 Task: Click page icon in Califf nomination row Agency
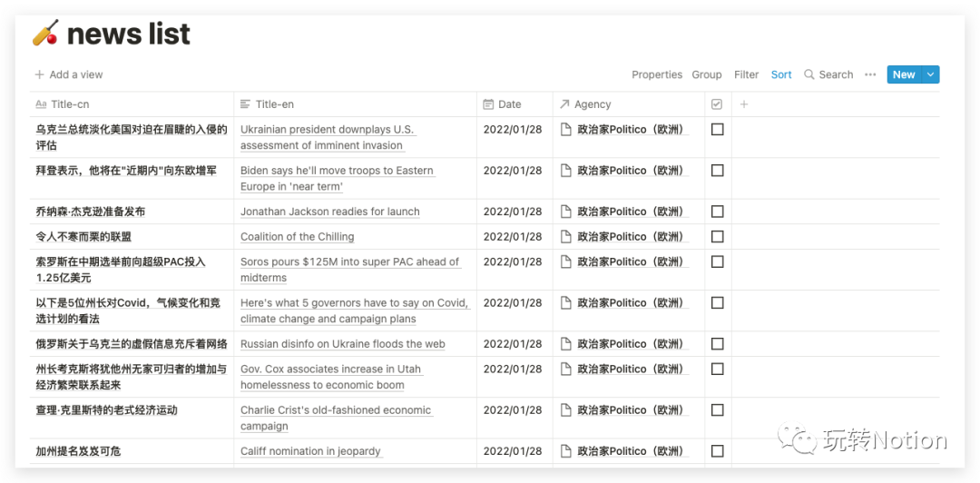tap(566, 451)
